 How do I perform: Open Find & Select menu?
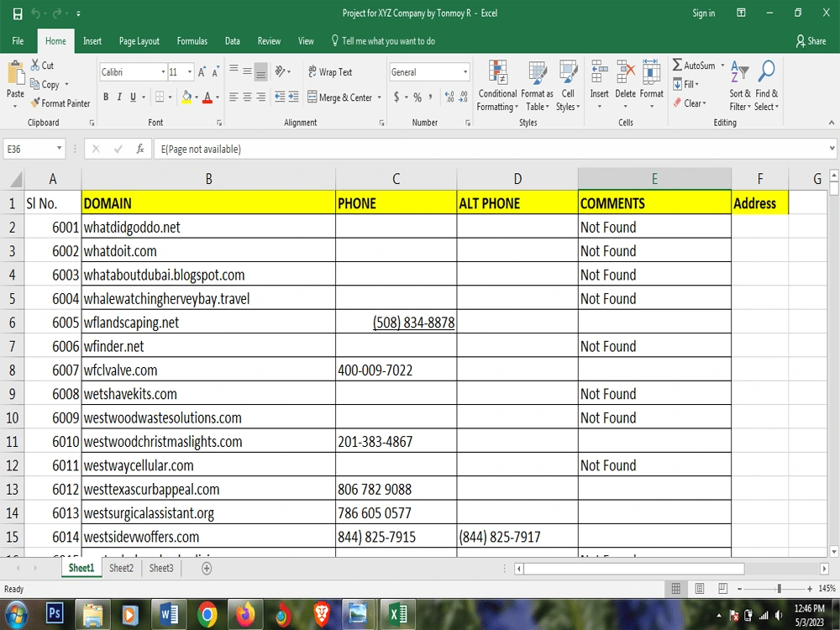(x=767, y=86)
